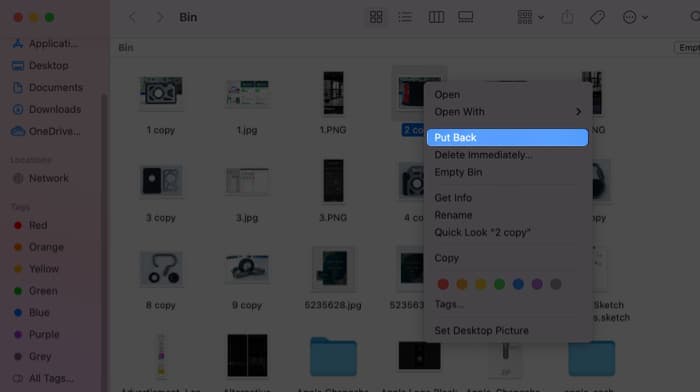Go forward with the right chevron button
Screen dimensions: 700x392
tap(159, 17)
